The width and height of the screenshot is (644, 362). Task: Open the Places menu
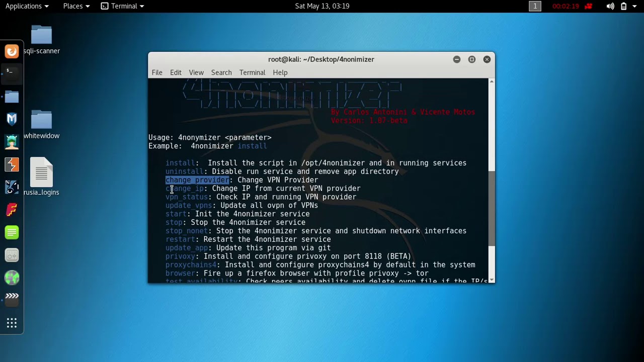pyautogui.click(x=76, y=6)
